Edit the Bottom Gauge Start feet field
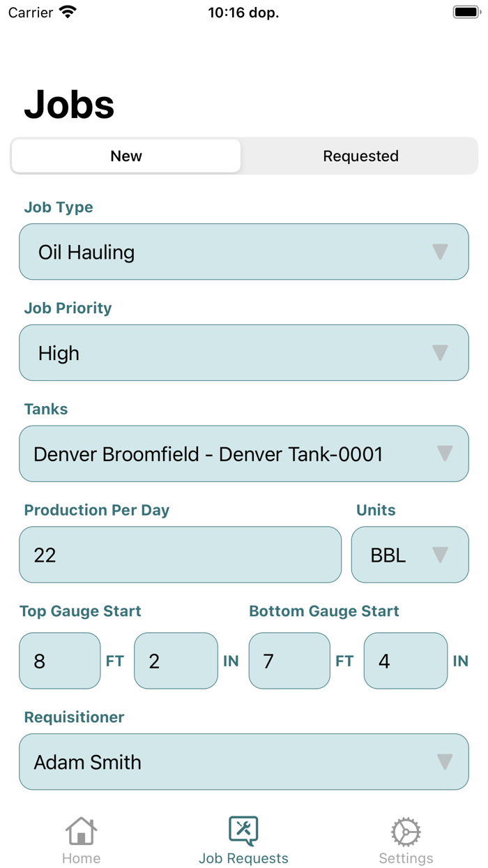Image resolution: width=488 pixels, height=868 pixels. [x=289, y=661]
